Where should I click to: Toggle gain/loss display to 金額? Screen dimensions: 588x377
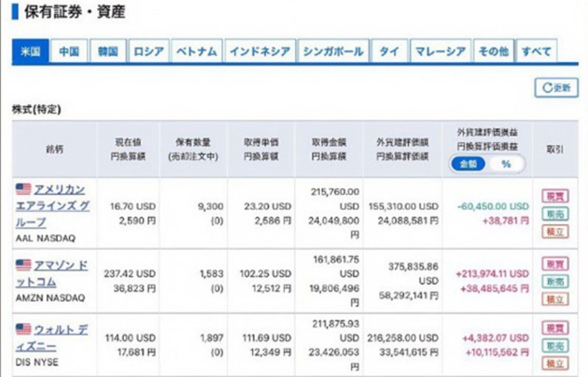click(469, 164)
